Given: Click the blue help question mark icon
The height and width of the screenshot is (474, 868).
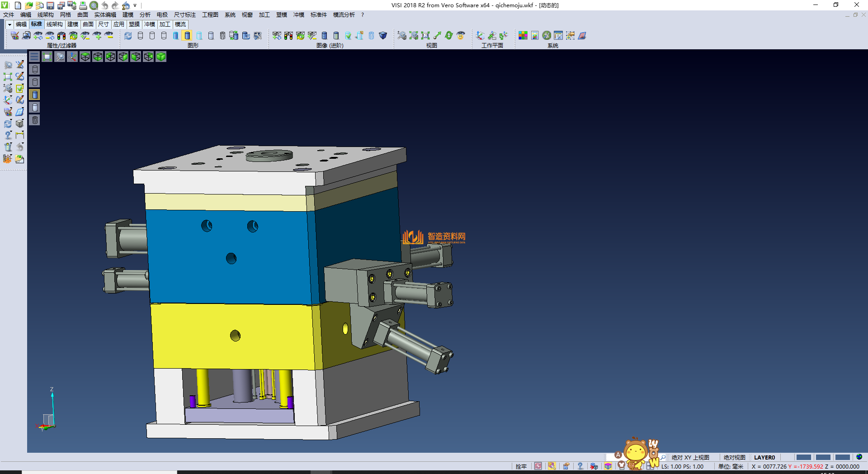Looking at the screenshot, I should click(580, 466).
